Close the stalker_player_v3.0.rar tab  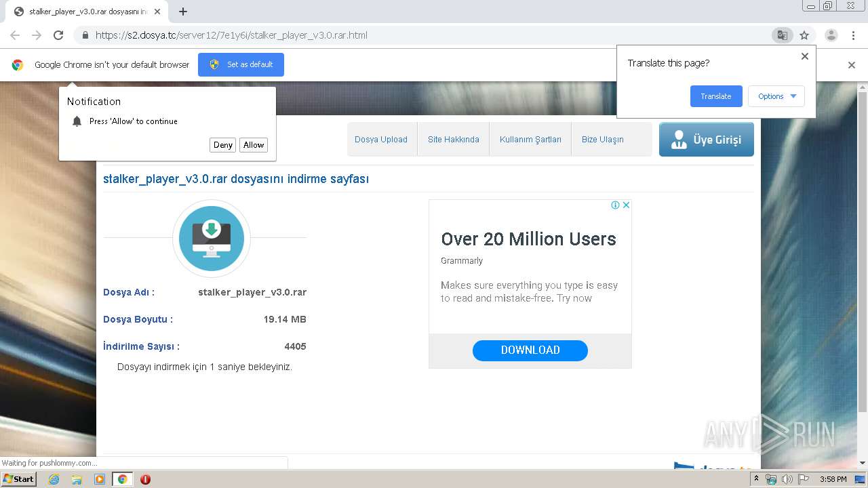click(x=157, y=12)
